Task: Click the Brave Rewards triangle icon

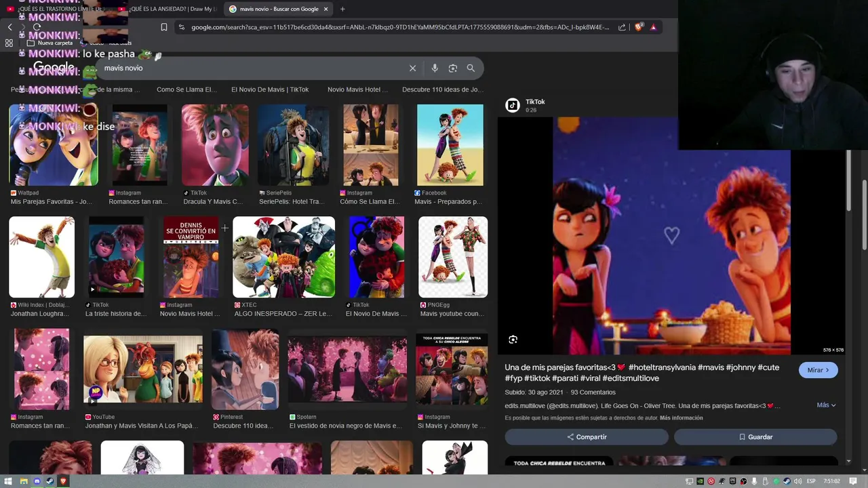Action: tap(653, 27)
